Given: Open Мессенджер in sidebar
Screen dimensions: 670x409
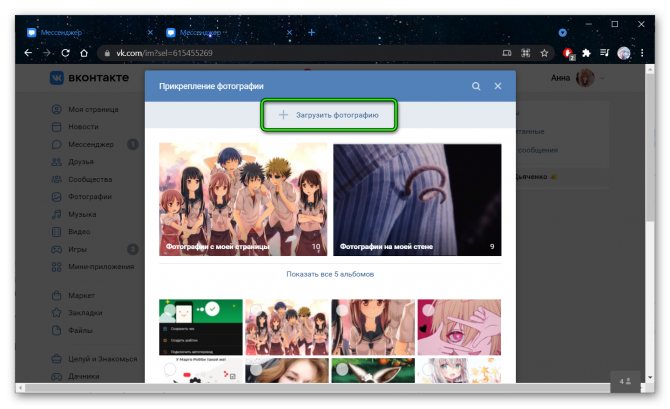Looking at the screenshot, I should tap(83, 144).
